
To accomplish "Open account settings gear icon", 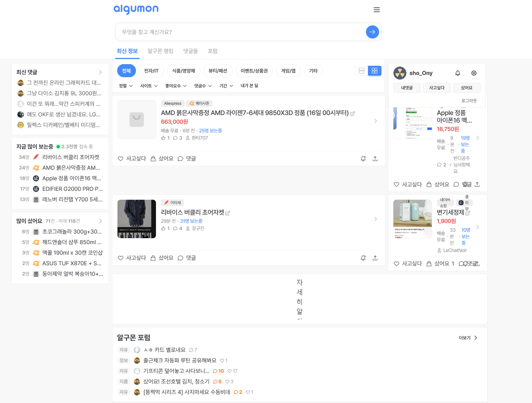I will (x=474, y=73).
